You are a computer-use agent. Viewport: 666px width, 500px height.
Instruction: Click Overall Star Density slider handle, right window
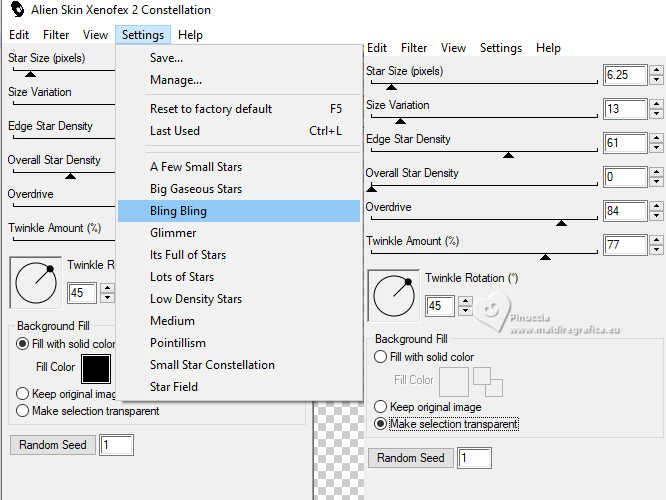[372, 188]
